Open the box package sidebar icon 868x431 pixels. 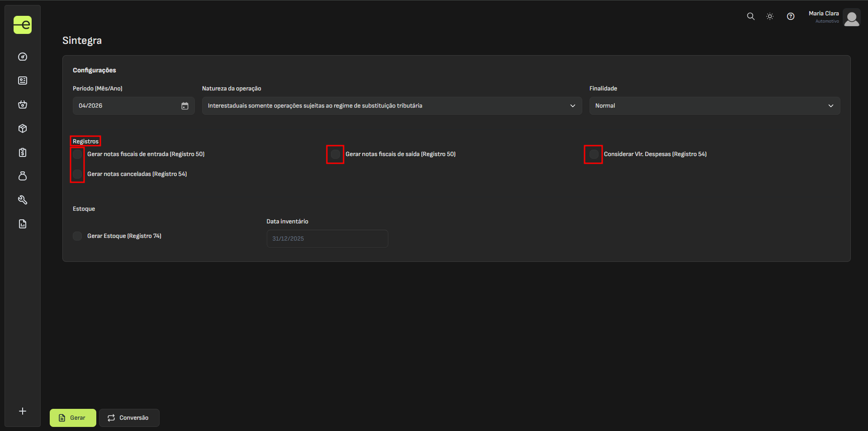tap(23, 128)
